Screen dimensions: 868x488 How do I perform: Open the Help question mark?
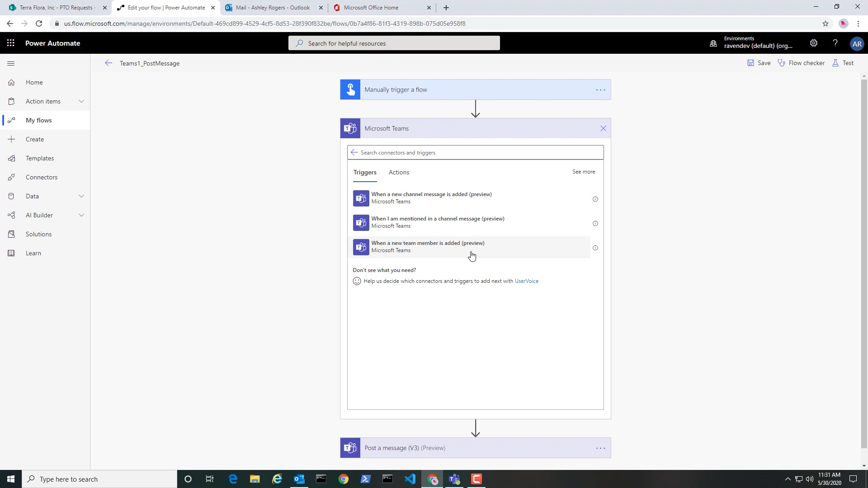835,43
